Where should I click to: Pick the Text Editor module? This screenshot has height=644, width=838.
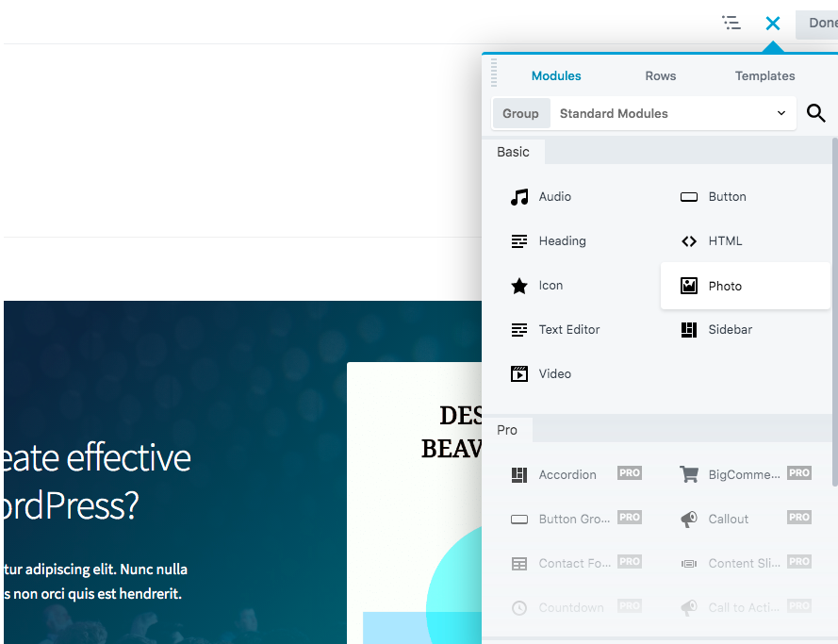click(x=568, y=330)
